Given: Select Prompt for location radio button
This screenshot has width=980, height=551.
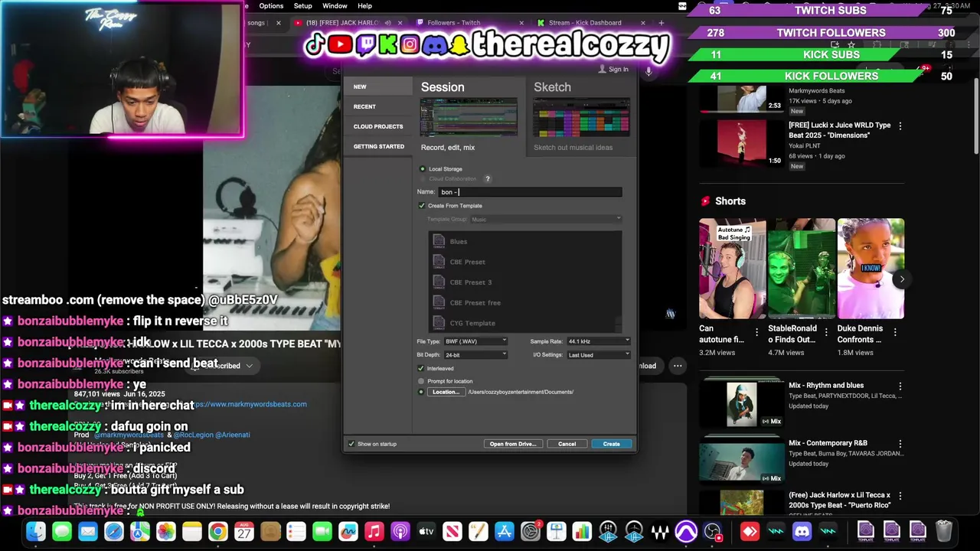Looking at the screenshot, I should [x=421, y=381].
